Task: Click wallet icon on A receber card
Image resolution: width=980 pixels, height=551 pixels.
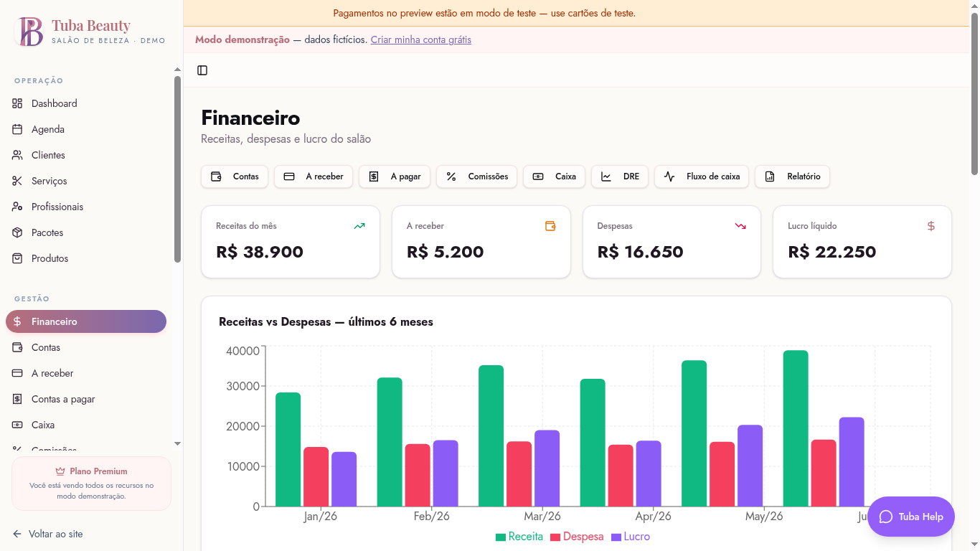Action: (x=550, y=226)
